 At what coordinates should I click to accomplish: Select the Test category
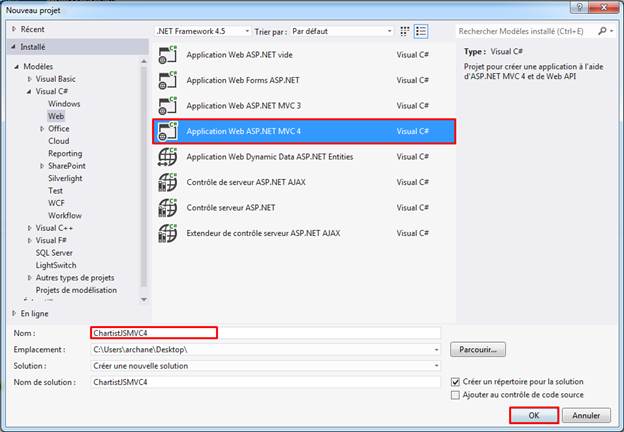(x=55, y=191)
